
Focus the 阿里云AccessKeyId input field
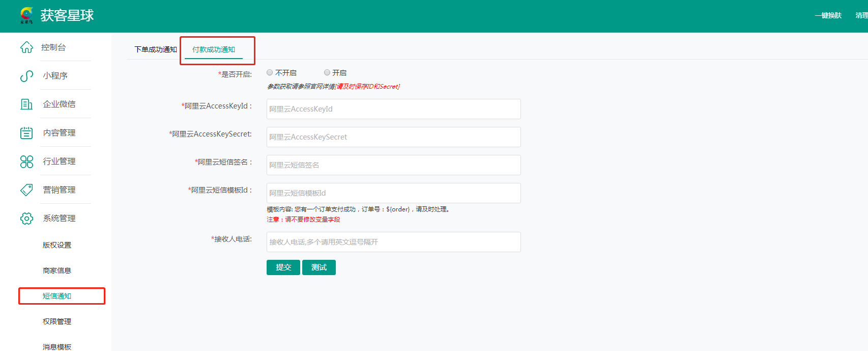(393, 109)
